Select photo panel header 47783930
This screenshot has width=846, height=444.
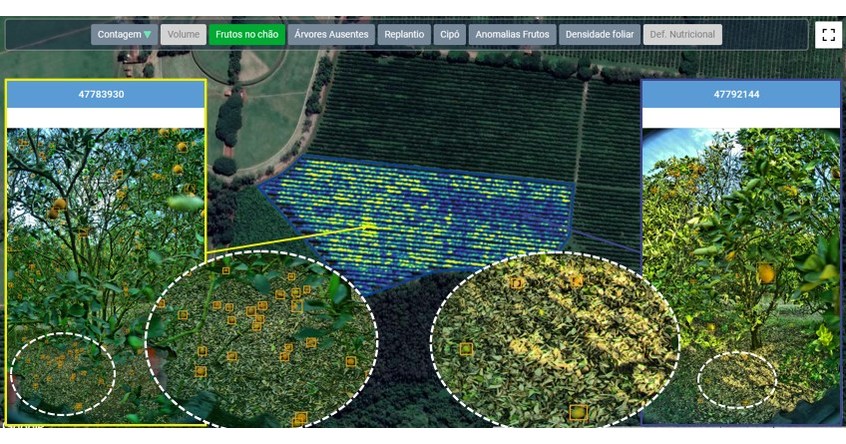(x=106, y=94)
